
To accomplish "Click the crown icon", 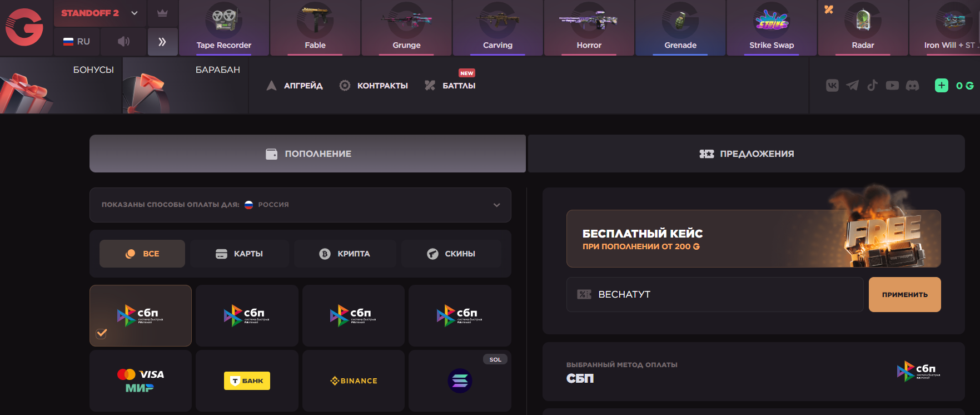I will (x=162, y=13).
